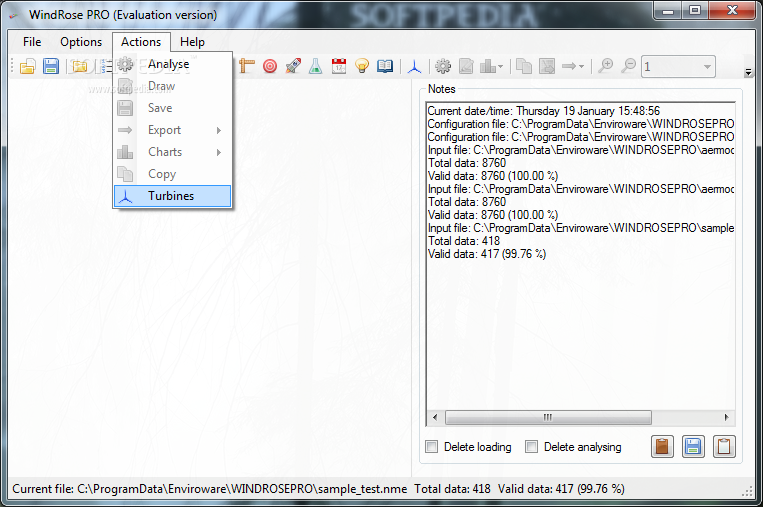Image resolution: width=763 pixels, height=507 pixels.
Task: Click the zoom out magnifier icon
Action: pos(629,66)
